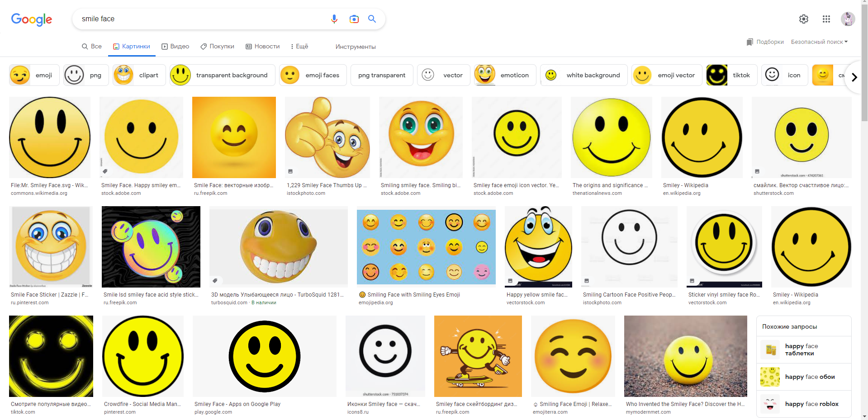Select the 'emoji faces' filter chip

[x=313, y=75]
